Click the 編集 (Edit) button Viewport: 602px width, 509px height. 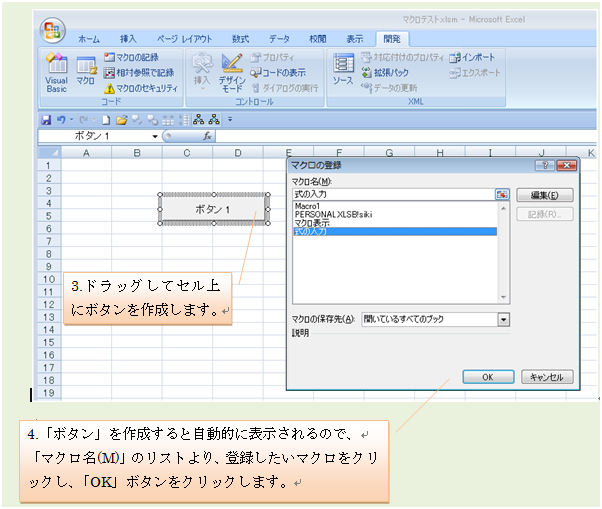[544, 195]
